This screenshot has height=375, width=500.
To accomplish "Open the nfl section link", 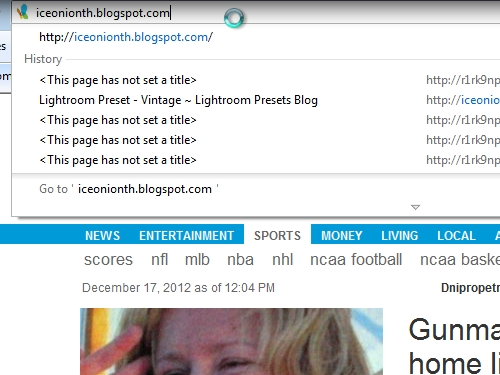I will 160,259.
